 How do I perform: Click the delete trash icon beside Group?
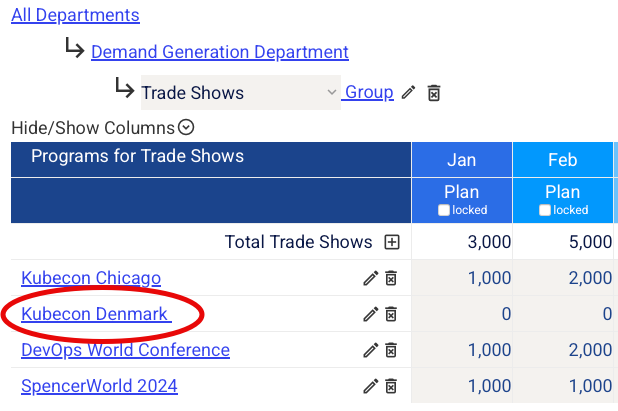434,93
